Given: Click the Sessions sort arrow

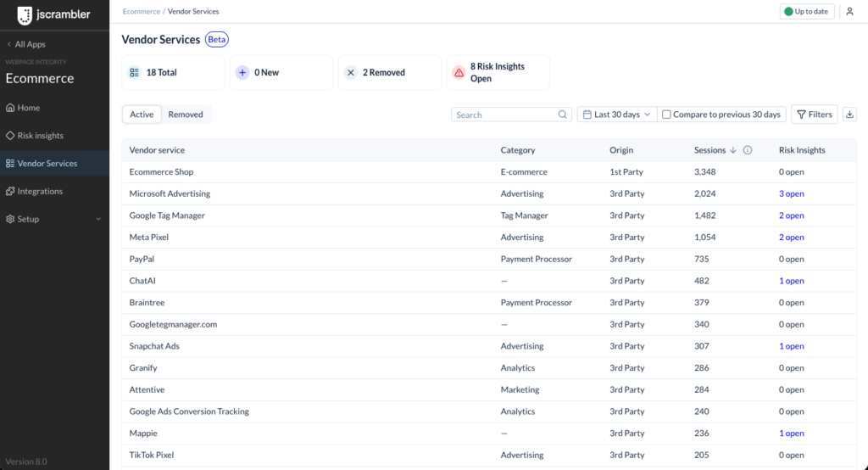Looking at the screenshot, I should click(x=733, y=150).
